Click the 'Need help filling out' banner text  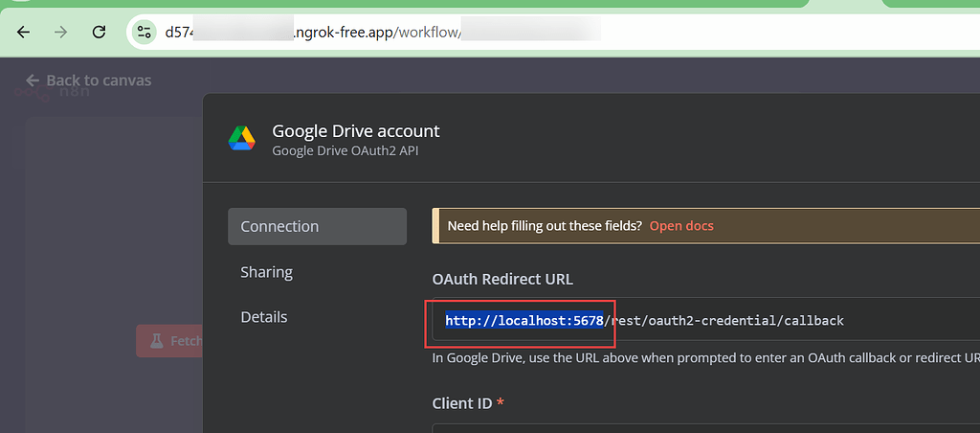(x=545, y=226)
